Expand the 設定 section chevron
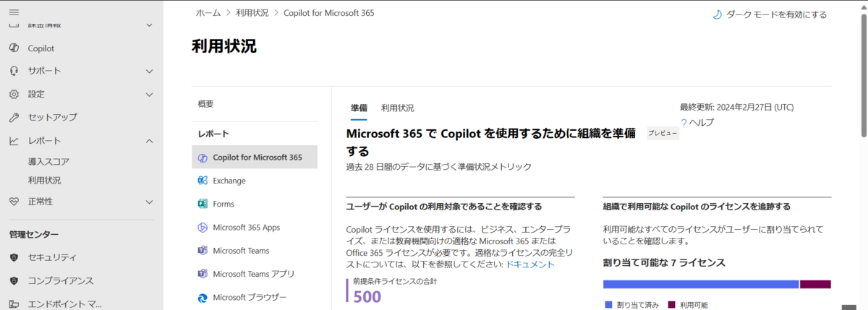Viewport: 868px width, 310px height. 149,94
